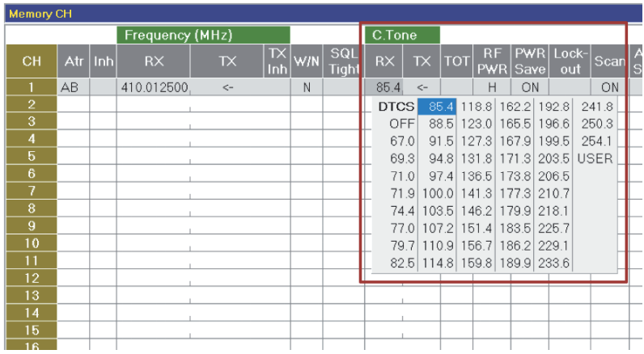Select the Atr cell showing AB

click(73, 87)
